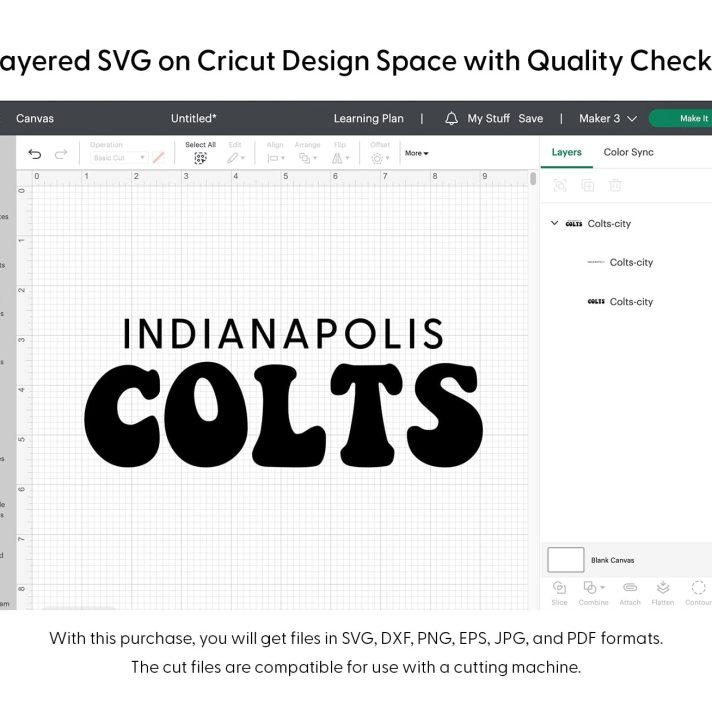Switch to the Color Sync tab
Viewport: 712px width, 712px height.
point(628,153)
